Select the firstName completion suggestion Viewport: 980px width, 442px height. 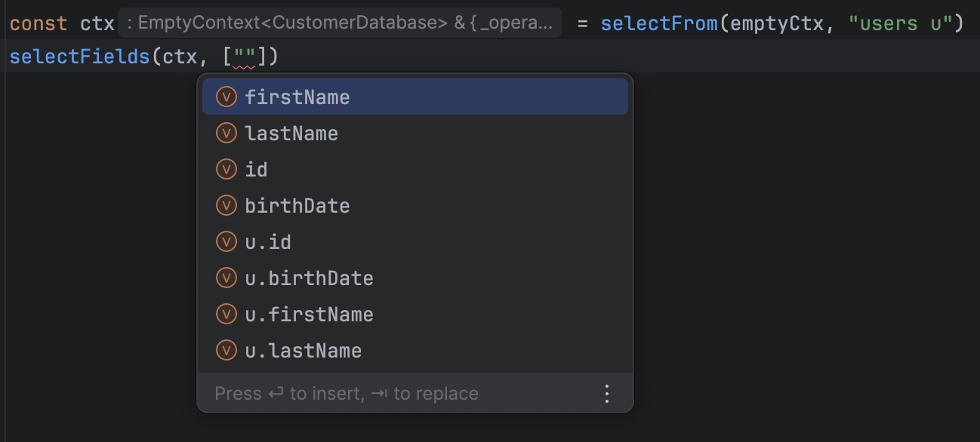414,97
